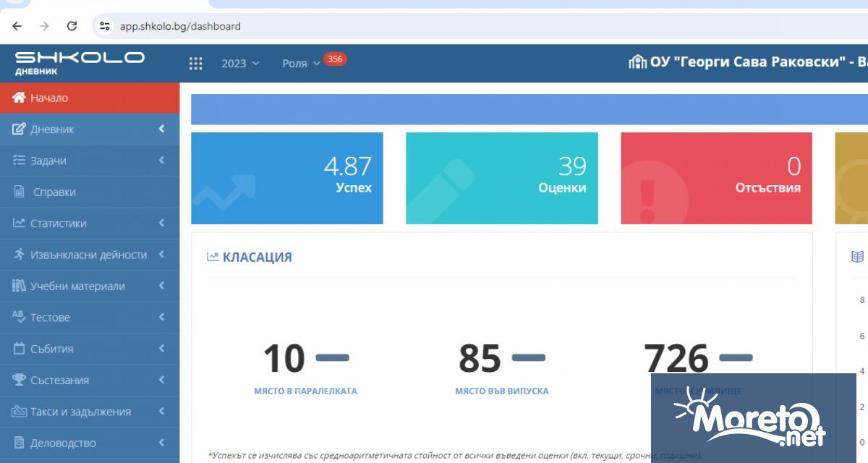The height and width of the screenshot is (463, 868).
Task: Reload the page with the refresh icon
Action: click(72, 26)
